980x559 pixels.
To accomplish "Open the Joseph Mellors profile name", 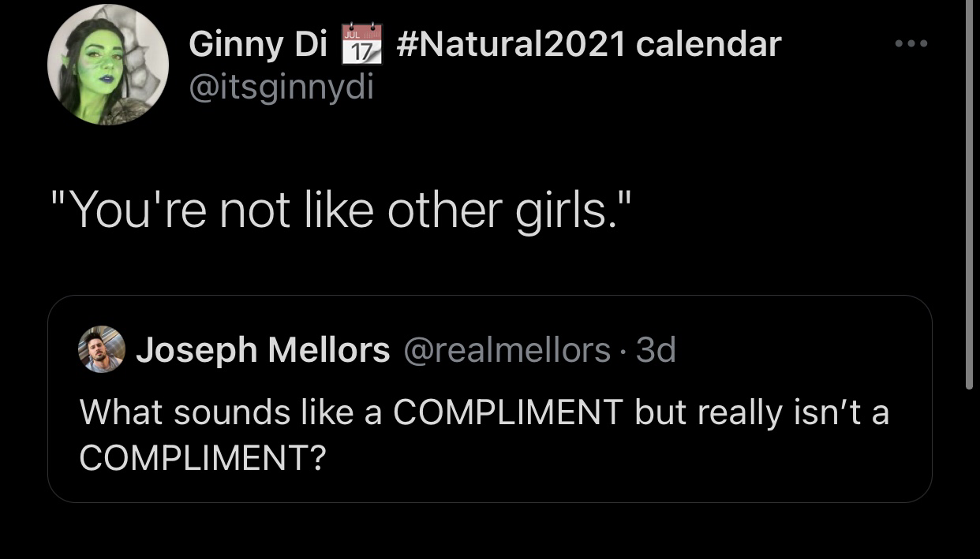I will (x=263, y=350).
